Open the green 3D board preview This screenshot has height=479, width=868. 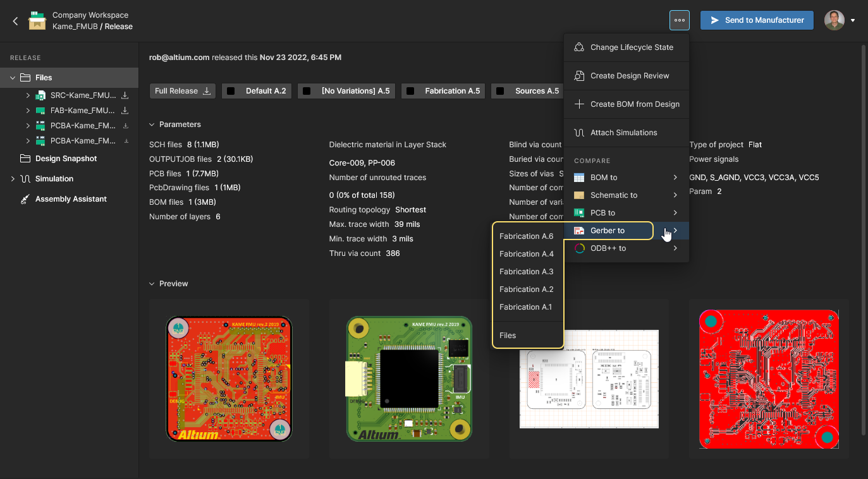tap(409, 379)
